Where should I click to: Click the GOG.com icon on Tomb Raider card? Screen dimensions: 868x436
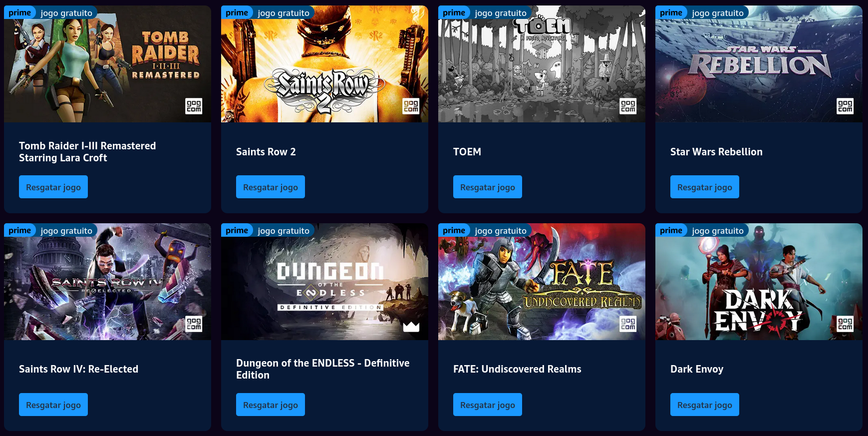194,106
